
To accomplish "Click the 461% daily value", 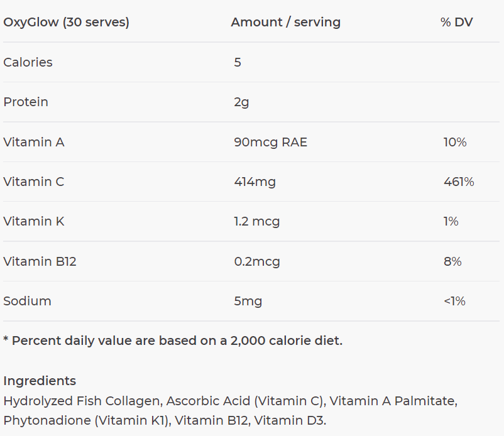I will click(459, 182).
